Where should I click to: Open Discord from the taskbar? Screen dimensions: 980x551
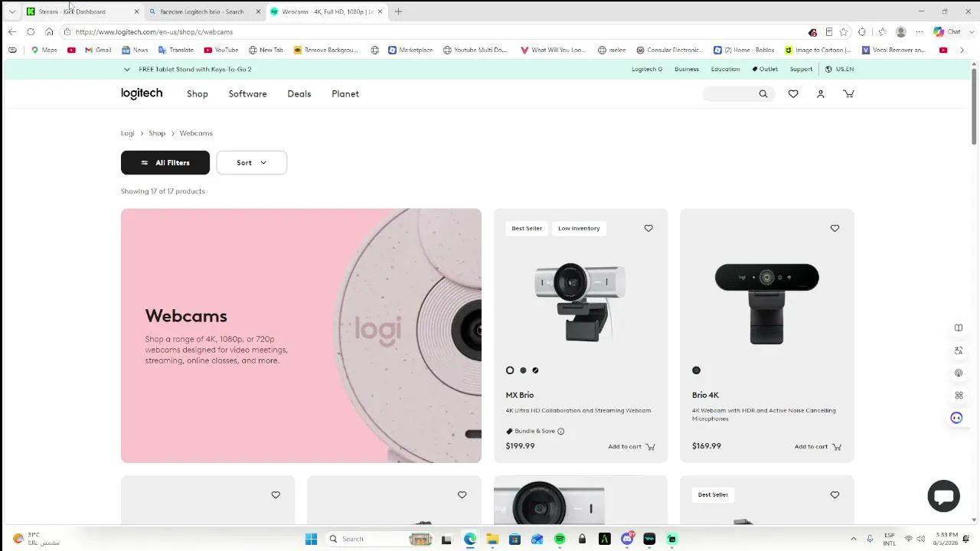pos(627,539)
